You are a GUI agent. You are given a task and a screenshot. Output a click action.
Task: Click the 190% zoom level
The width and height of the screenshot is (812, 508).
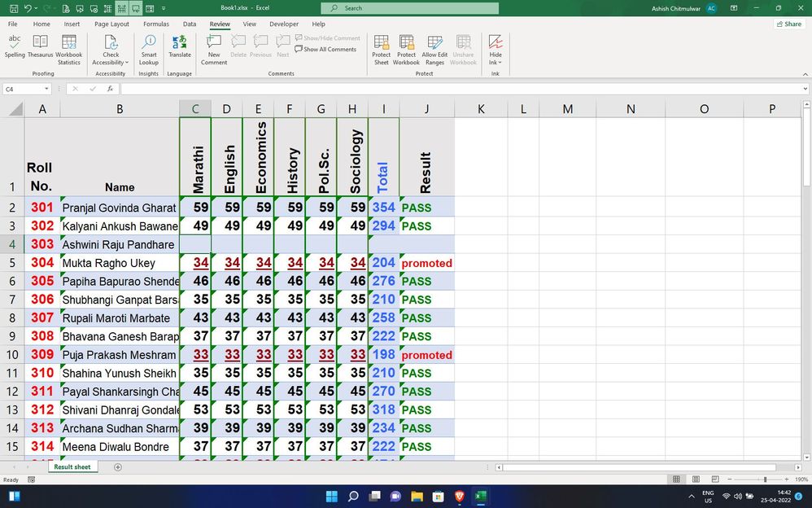pyautogui.click(x=801, y=480)
